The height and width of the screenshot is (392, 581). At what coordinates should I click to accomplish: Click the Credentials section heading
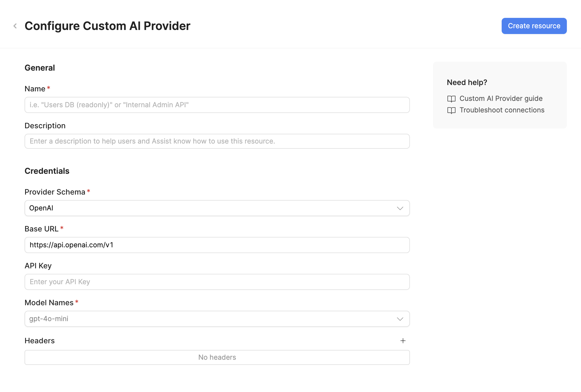(47, 171)
